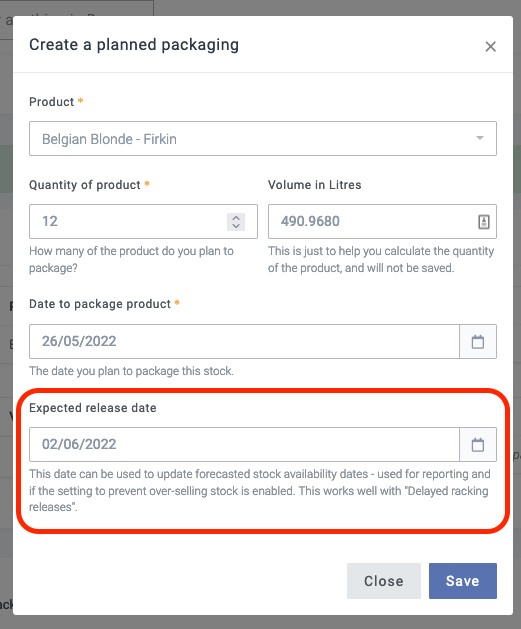Select the Expected release date field
Image resolution: width=521 pixels, height=629 pixels.
(244, 444)
